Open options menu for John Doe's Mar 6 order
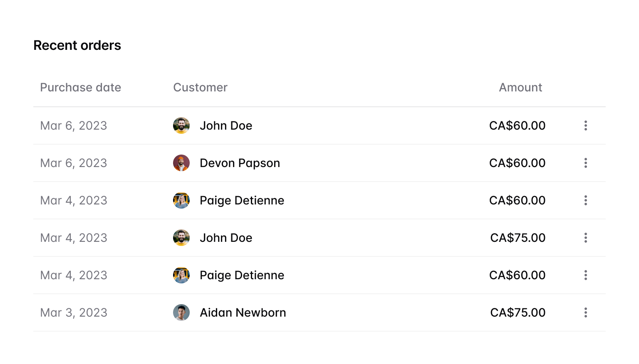 coord(585,125)
